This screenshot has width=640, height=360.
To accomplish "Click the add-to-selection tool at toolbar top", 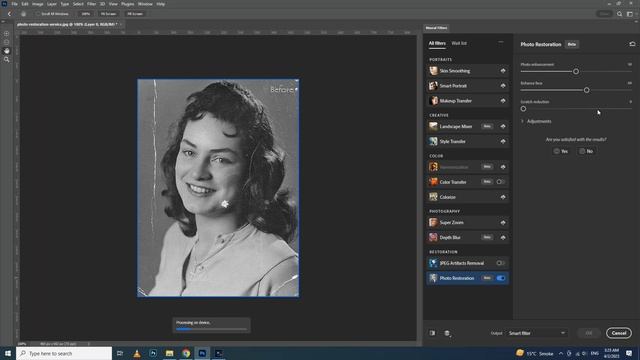I will pos(7,34).
